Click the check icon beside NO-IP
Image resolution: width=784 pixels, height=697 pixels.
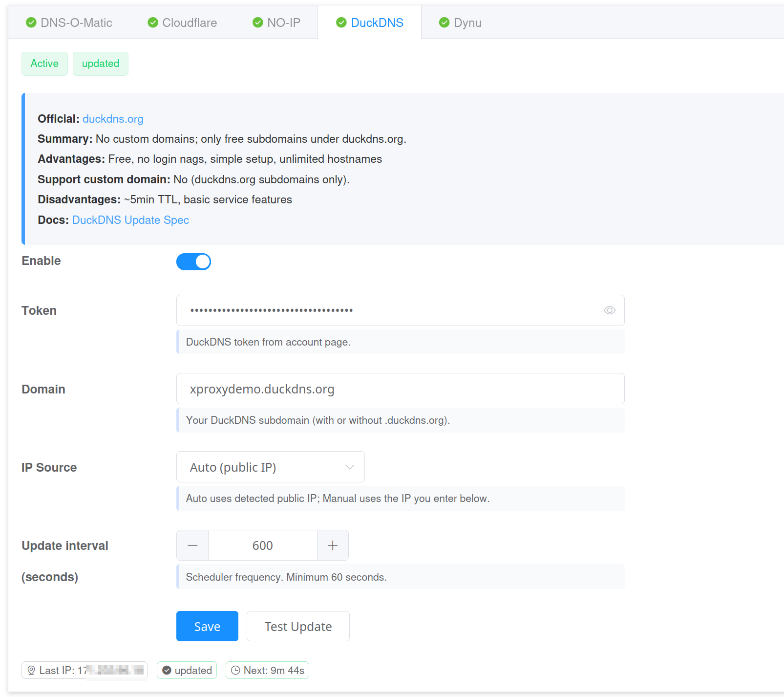pyautogui.click(x=258, y=22)
